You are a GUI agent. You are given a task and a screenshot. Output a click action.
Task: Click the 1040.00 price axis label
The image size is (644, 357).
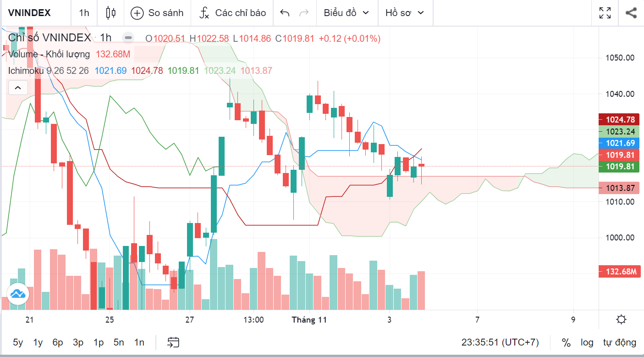tap(621, 94)
